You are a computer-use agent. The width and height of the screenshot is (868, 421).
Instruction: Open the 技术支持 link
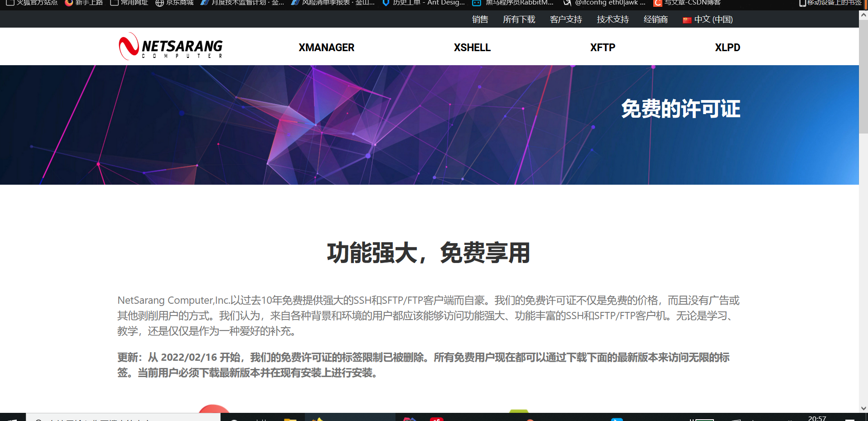612,19
